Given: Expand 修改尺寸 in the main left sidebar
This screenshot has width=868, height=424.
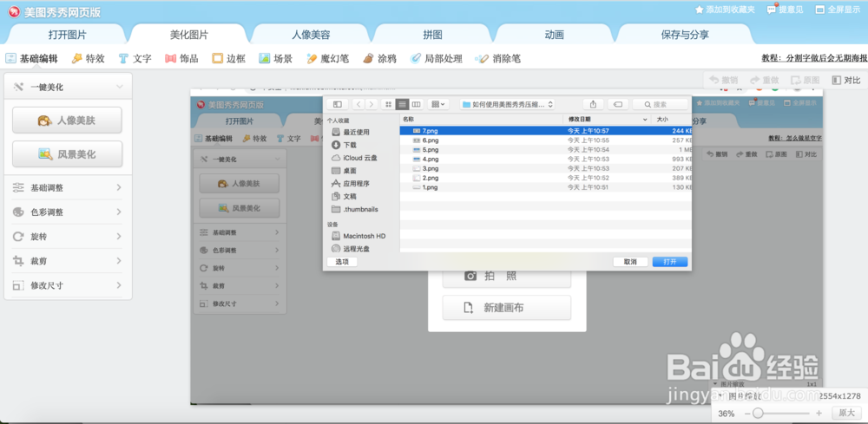Looking at the screenshot, I should [68, 286].
